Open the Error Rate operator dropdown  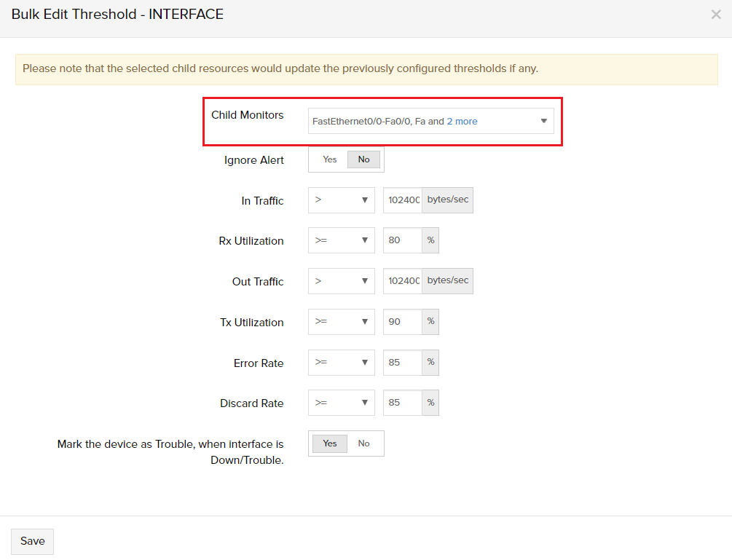pyautogui.click(x=341, y=363)
